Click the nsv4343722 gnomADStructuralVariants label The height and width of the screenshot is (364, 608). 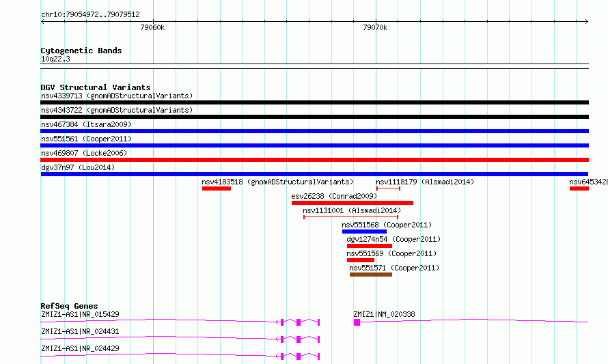click(117, 110)
